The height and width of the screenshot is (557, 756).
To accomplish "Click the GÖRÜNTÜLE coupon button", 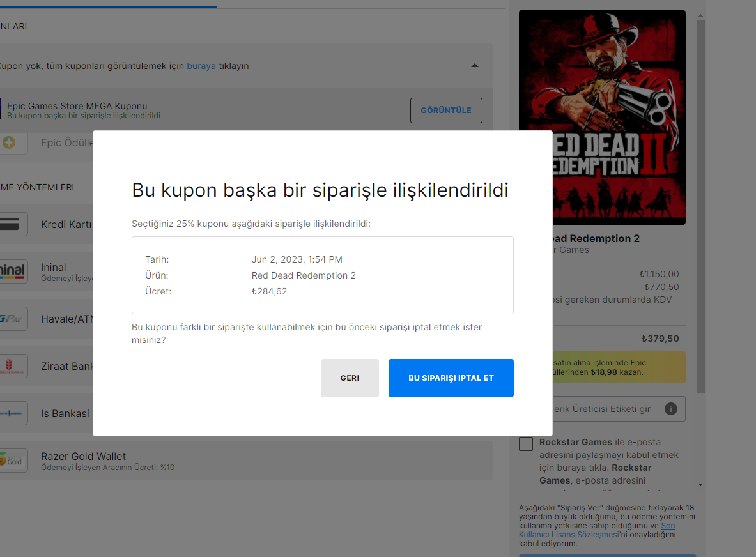I will click(446, 111).
